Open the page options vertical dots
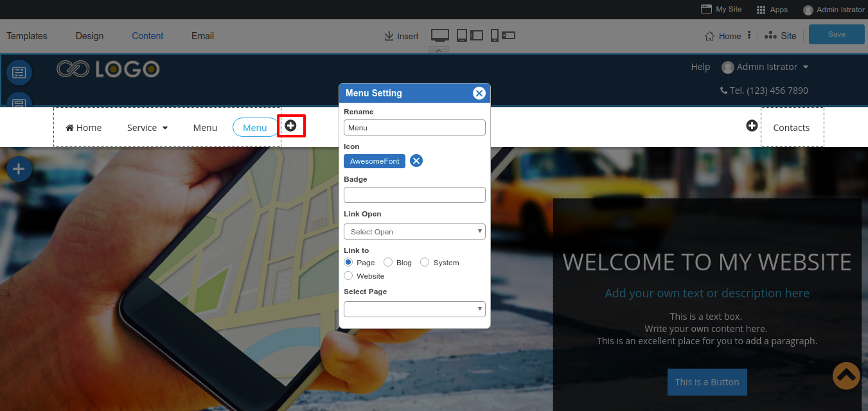This screenshot has width=868, height=411. [749, 35]
